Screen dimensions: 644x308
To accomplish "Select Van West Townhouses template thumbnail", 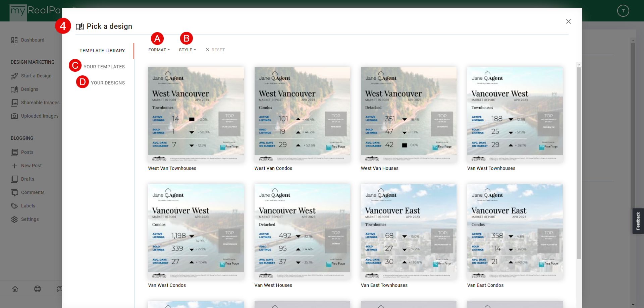I will [515, 115].
